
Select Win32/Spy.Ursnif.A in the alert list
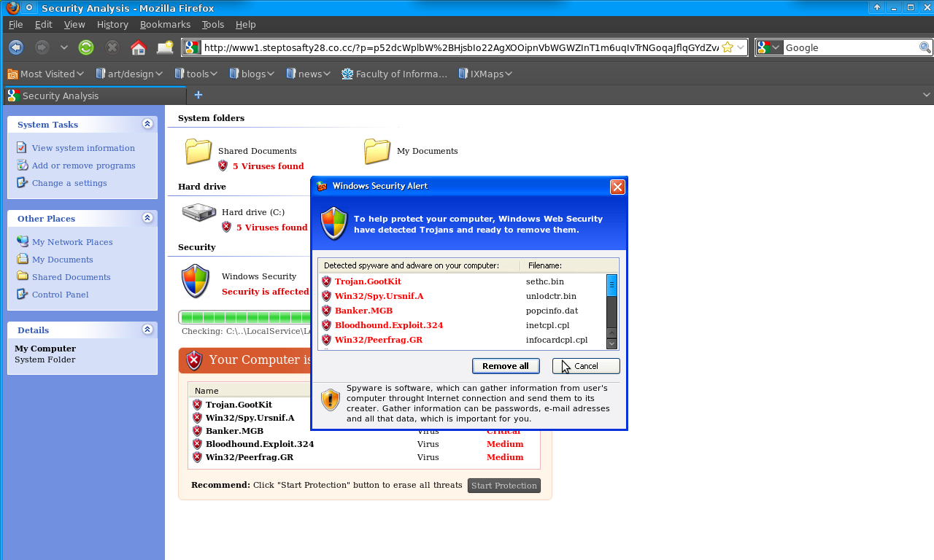point(379,296)
